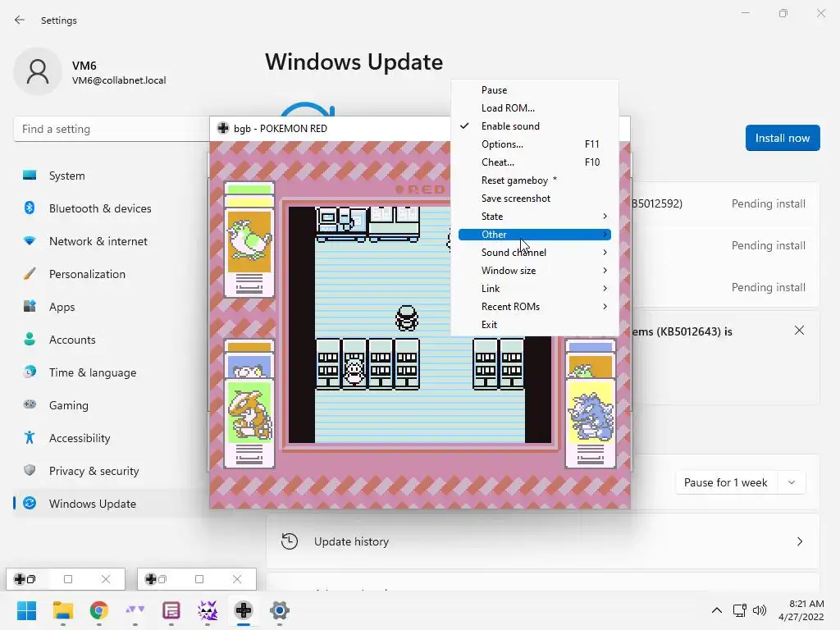The height and width of the screenshot is (630, 840).
Task: Switch to bgb emulator taskbar icon
Action: point(243,610)
